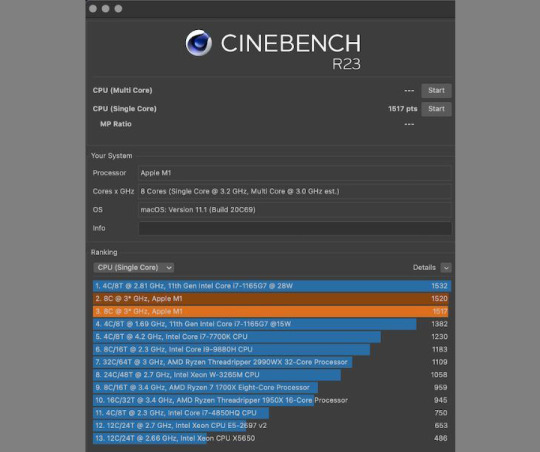Click the OS field showing macOS Version 11.1
The height and width of the screenshot is (452, 540).
(x=295, y=210)
